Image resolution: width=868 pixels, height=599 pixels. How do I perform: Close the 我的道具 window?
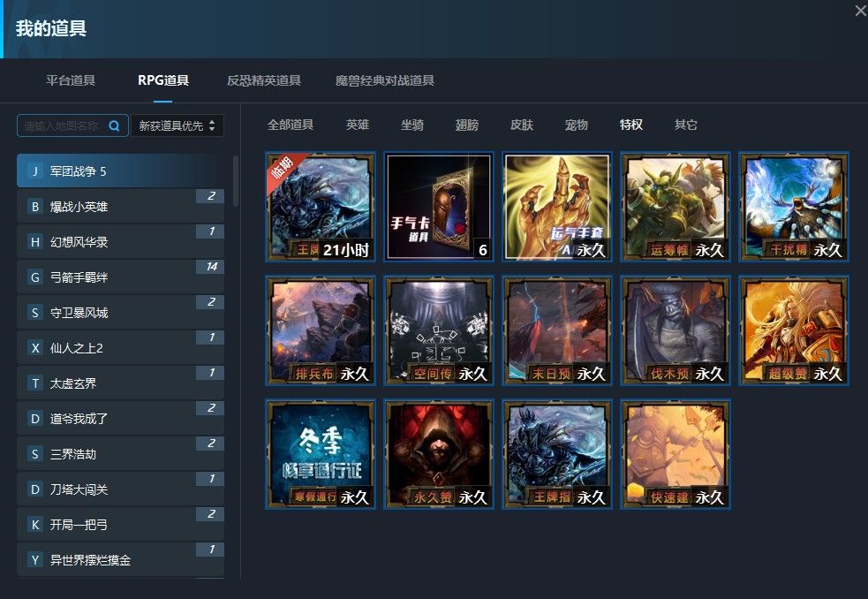(861, 10)
